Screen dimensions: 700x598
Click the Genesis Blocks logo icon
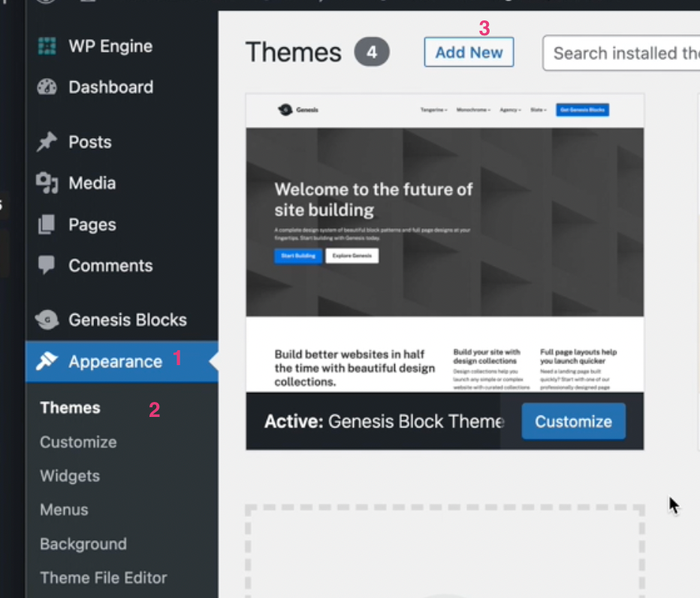47,320
